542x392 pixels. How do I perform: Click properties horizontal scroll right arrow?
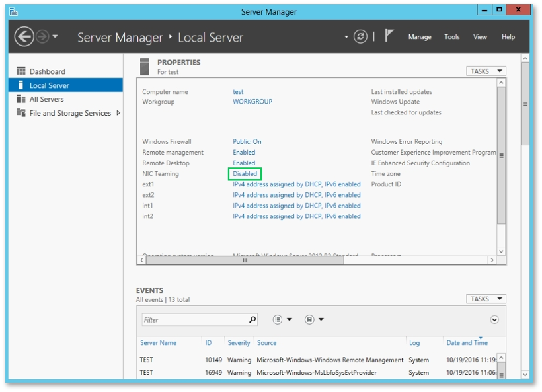coord(492,260)
